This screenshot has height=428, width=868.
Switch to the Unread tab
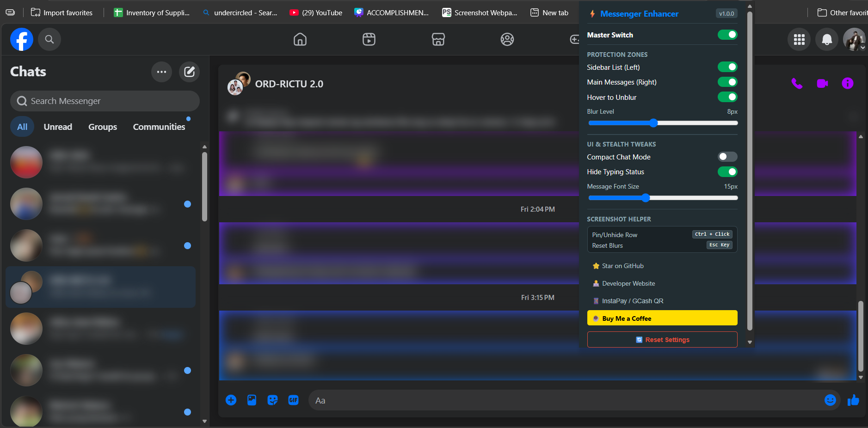58,127
